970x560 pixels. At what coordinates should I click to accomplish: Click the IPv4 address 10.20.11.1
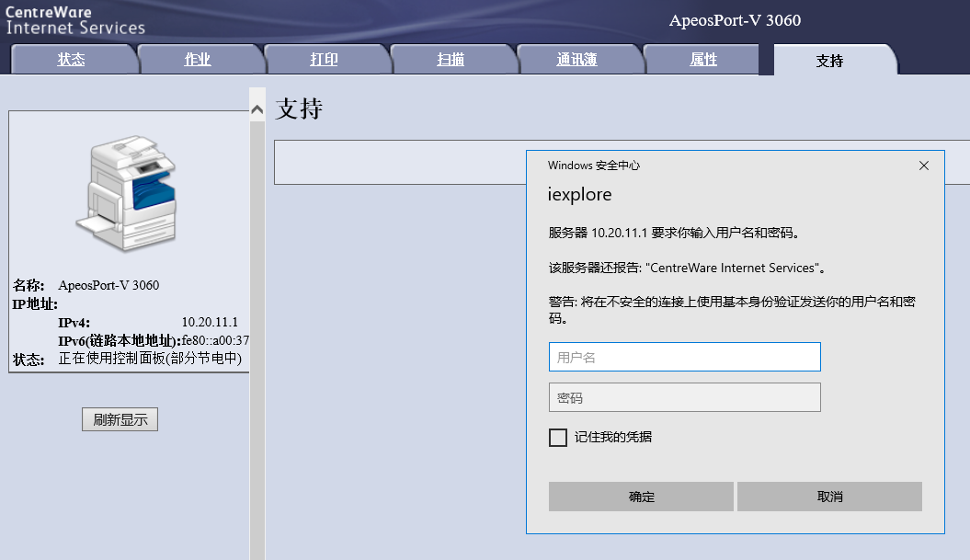point(211,322)
